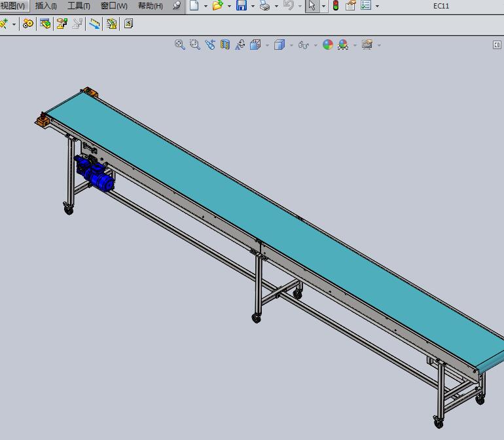Click the Bill of Materials ruler icon
The image size is (504, 440).
coord(94,24)
